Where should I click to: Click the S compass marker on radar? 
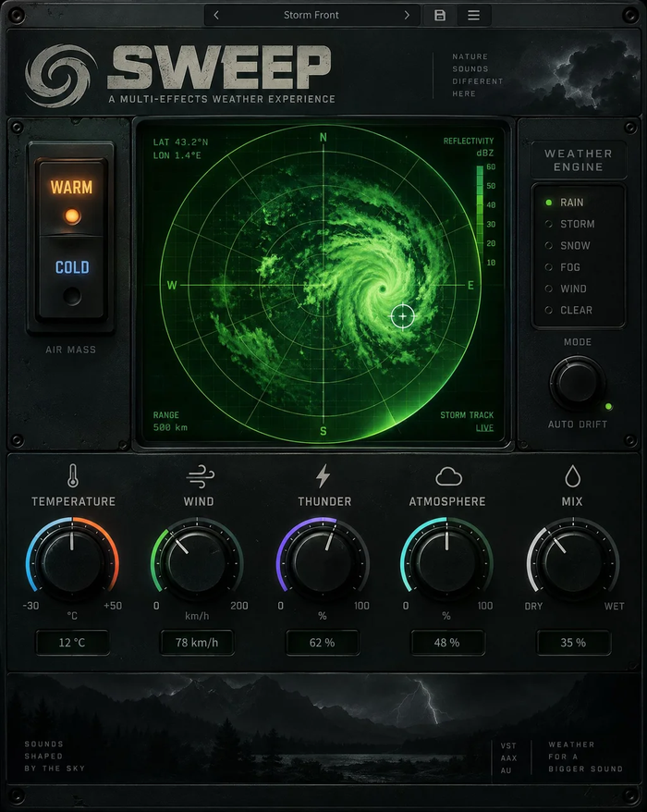tap(323, 431)
